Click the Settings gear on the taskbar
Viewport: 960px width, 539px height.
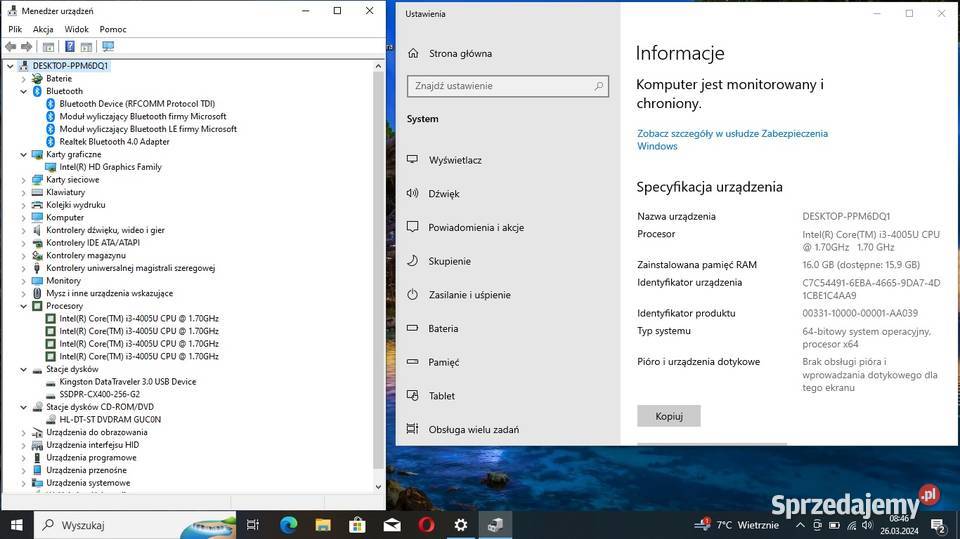click(460, 525)
